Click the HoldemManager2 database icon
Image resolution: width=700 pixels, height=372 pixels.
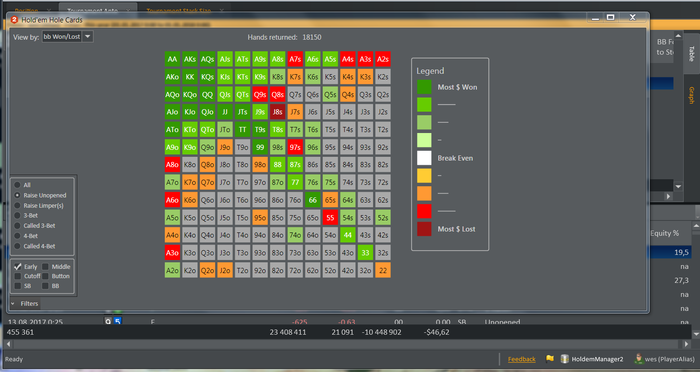(x=564, y=359)
